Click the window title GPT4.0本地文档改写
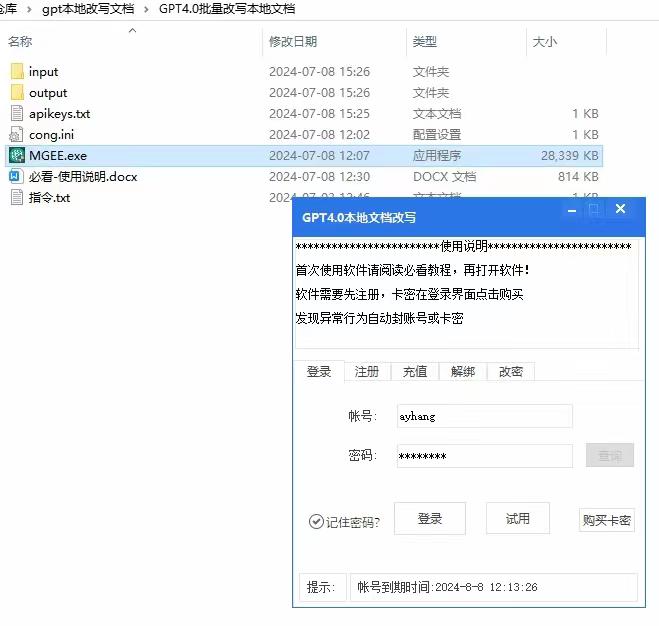Viewport: 659px width, 626px height. click(358, 217)
